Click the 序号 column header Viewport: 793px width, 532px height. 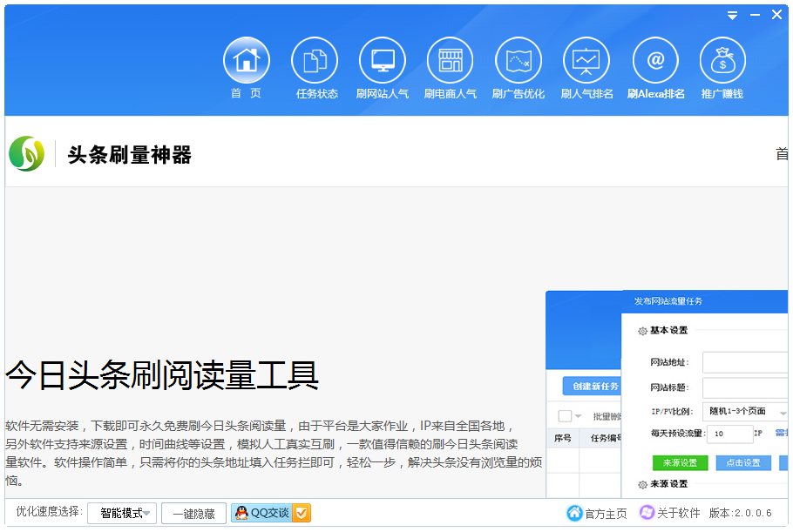(562, 438)
